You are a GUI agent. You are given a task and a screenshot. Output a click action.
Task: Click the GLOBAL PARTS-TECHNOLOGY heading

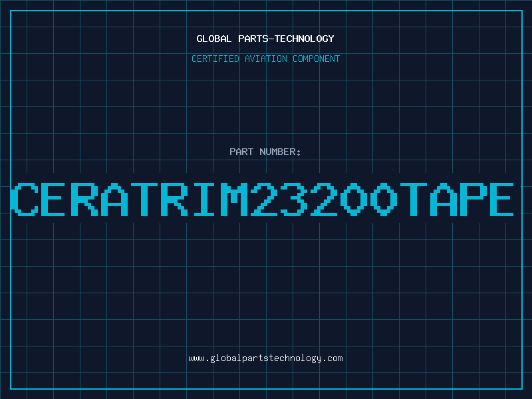(265, 39)
